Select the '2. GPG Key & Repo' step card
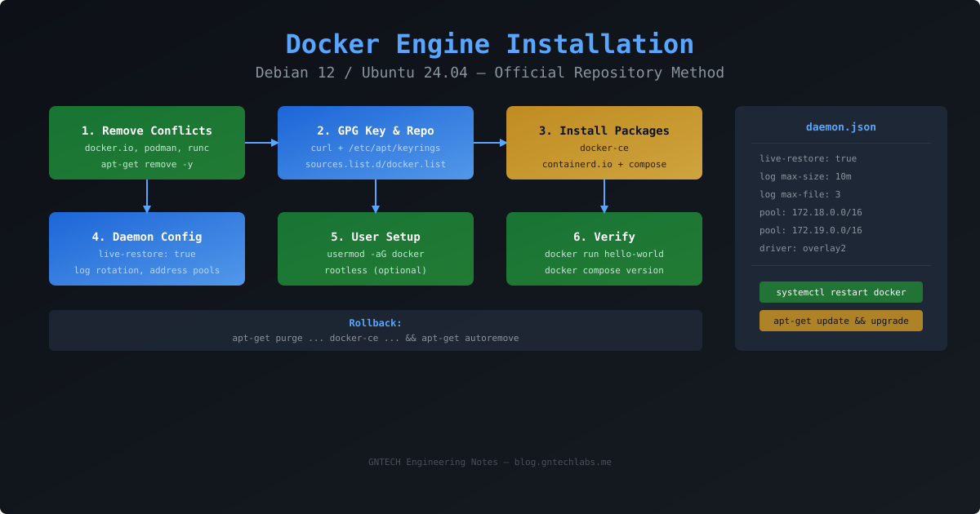980x514 pixels. click(x=376, y=143)
